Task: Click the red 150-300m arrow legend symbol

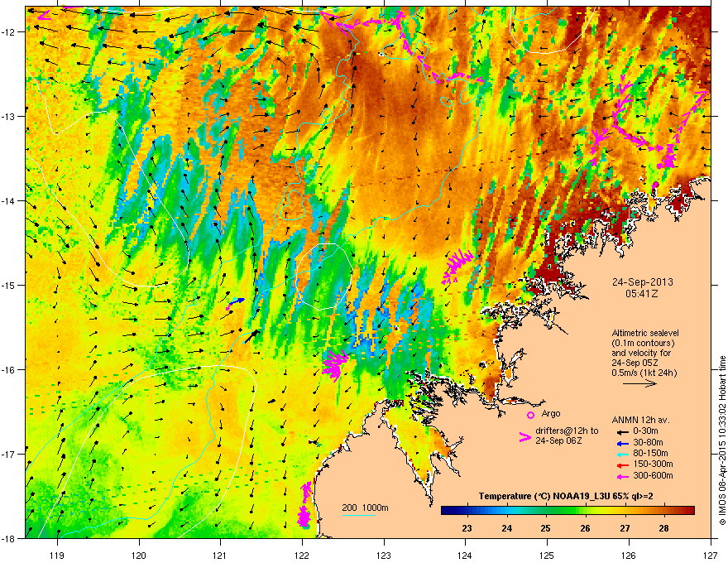Action: coord(625,465)
